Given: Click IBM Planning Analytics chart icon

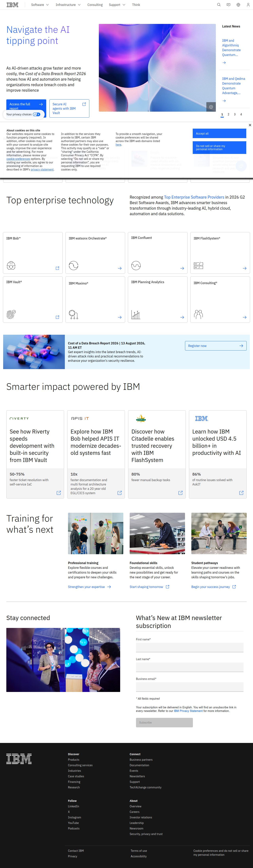Looking at the screenshot, I should tap(136, 314).
